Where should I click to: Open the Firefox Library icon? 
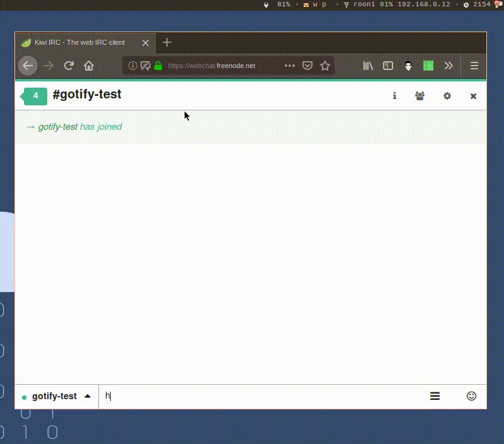click(368, 66)
